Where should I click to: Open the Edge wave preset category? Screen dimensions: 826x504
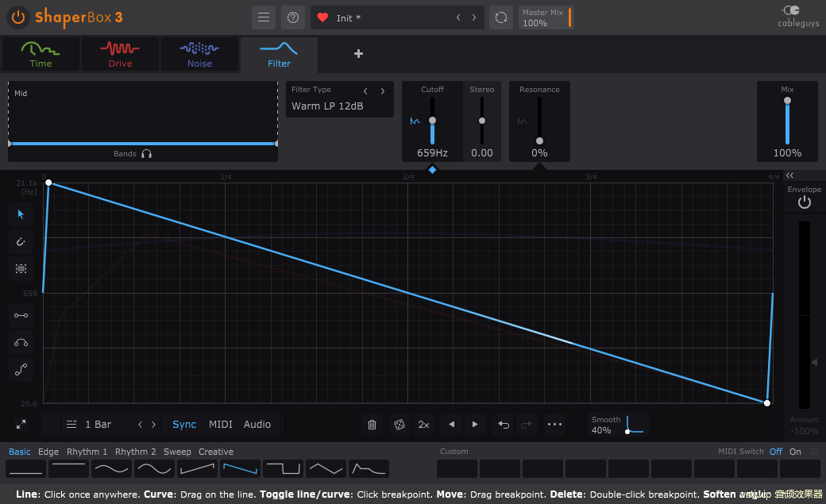pyautogui.click(x=48, y=452)
